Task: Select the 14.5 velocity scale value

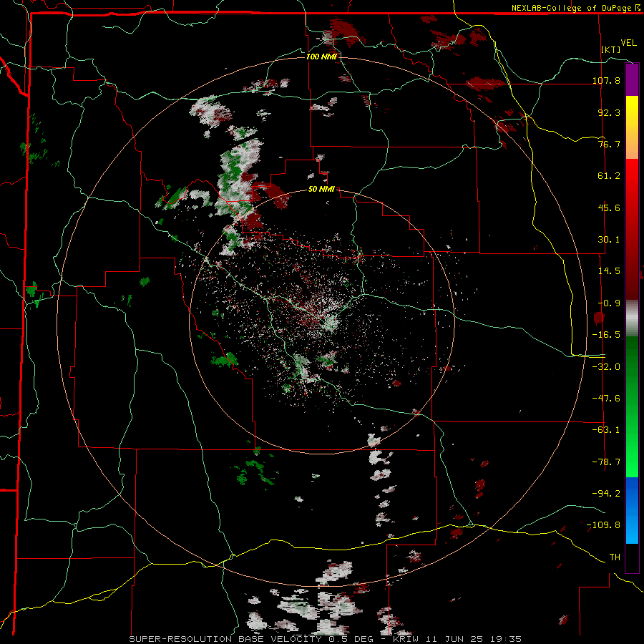Action: coord(609,271)
